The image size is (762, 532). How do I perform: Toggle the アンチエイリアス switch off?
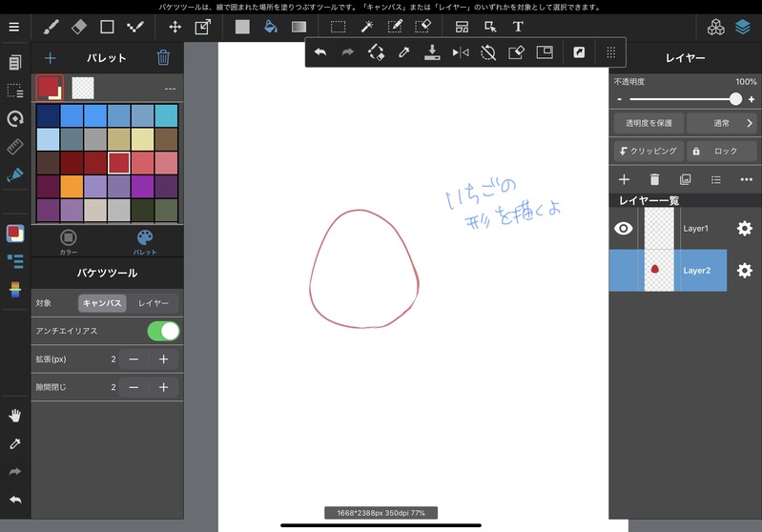pyautogui.click(x=163, y=331)
